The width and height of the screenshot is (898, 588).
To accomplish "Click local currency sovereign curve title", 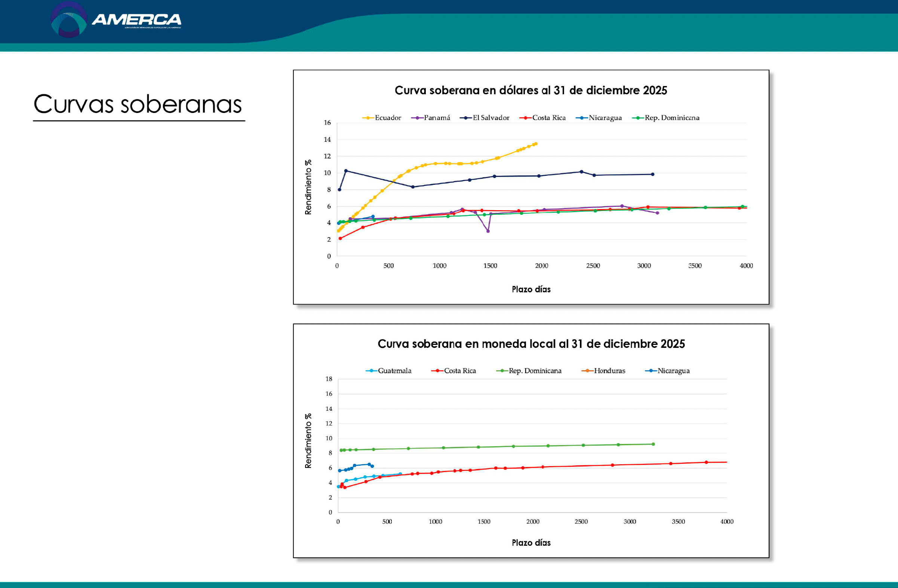I will pyautogui.click(x=531, y=344).
